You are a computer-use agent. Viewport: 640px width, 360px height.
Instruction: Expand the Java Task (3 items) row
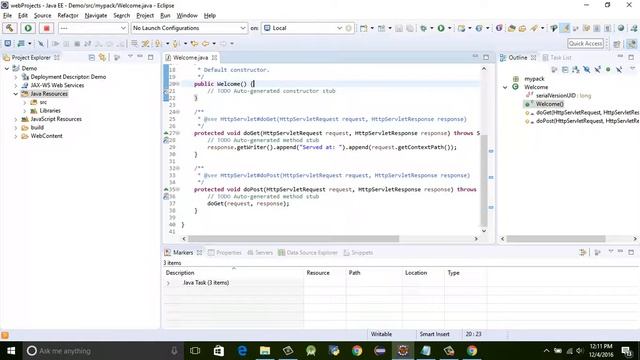point(168,283)
